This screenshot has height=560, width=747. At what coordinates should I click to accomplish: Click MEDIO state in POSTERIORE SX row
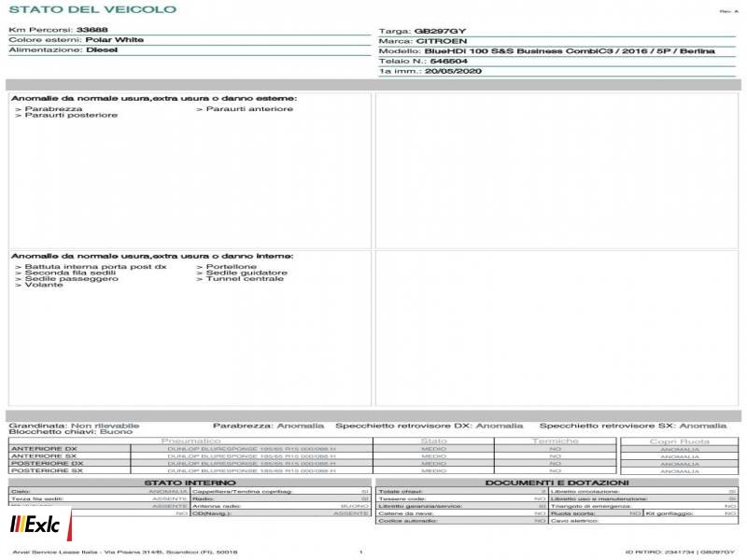point(433,471)
